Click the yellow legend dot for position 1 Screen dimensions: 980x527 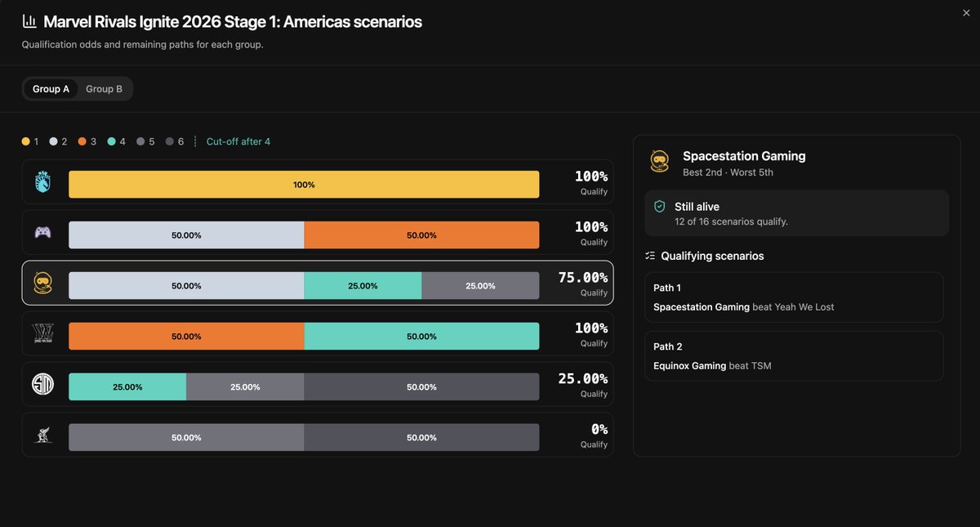pos(26,141)
